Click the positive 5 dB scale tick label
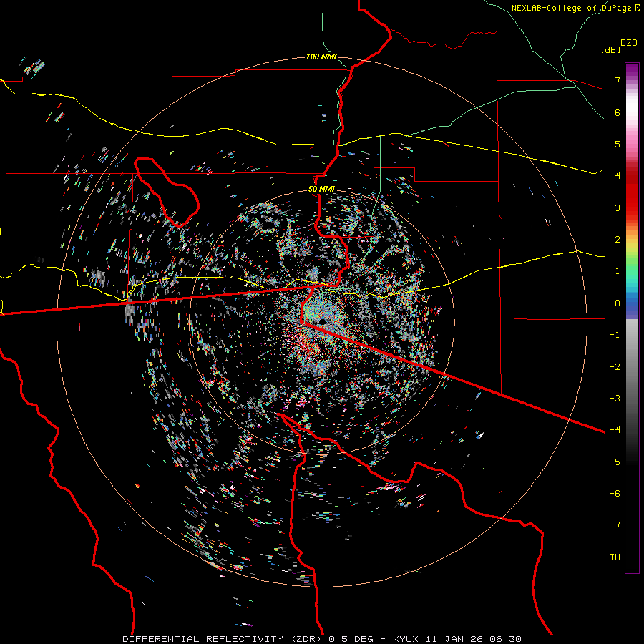Screen dimensions: 644x644 coord(618,144)
